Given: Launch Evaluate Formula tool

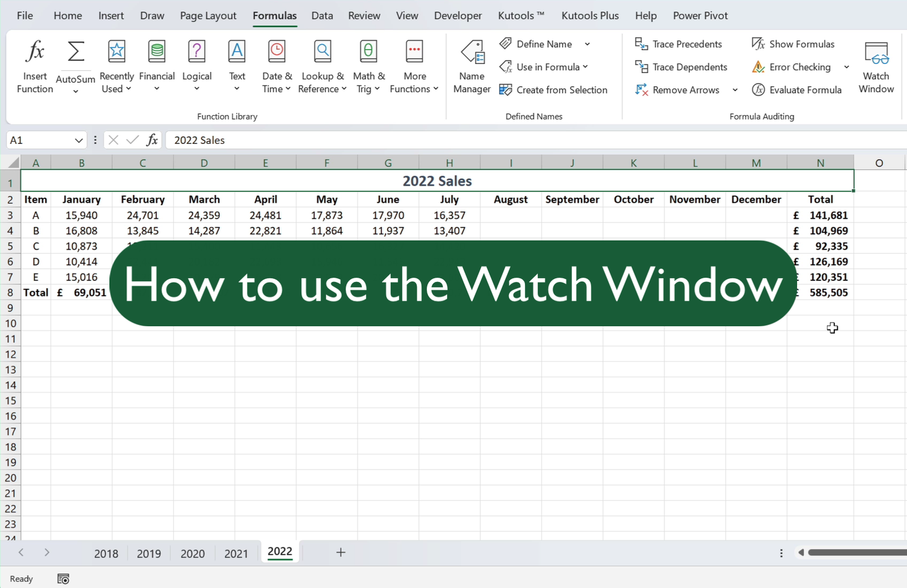Looking at the screenshot, I should [796, 90].
